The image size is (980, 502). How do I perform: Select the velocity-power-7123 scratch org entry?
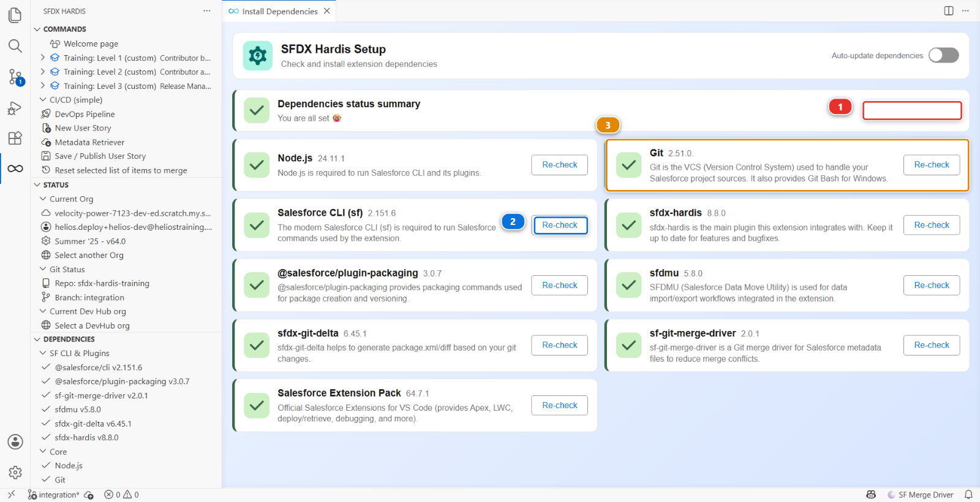pyautogui.click(x=126, y=213)
